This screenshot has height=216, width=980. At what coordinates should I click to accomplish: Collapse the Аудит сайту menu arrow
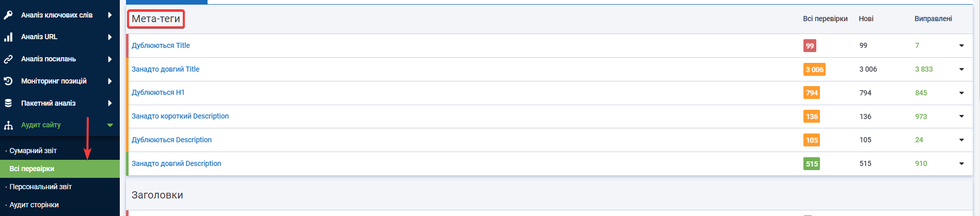tap(110, 125)
